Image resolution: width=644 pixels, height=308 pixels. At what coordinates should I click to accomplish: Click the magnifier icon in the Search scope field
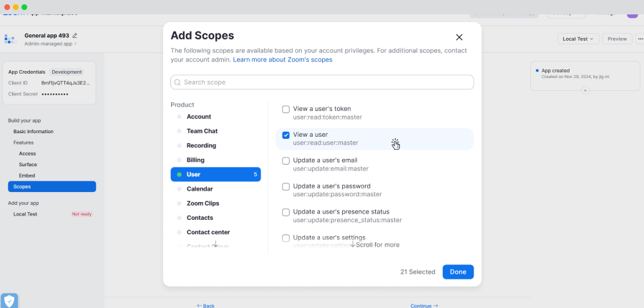pos(177,82)
